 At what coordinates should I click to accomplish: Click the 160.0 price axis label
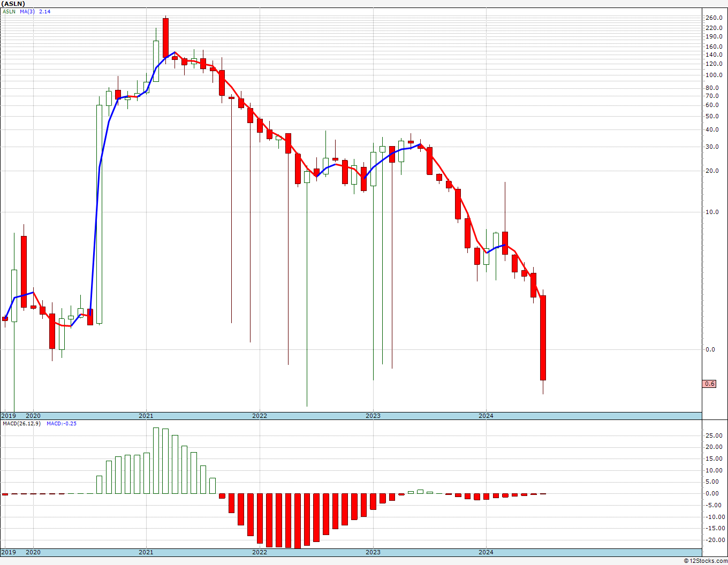pos(714,47)
